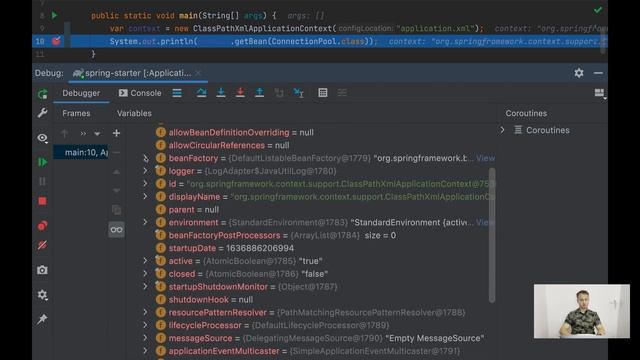Screen dimensions: 640x360
Task: Expand the logger field
Action: click(x=145, y=171)
